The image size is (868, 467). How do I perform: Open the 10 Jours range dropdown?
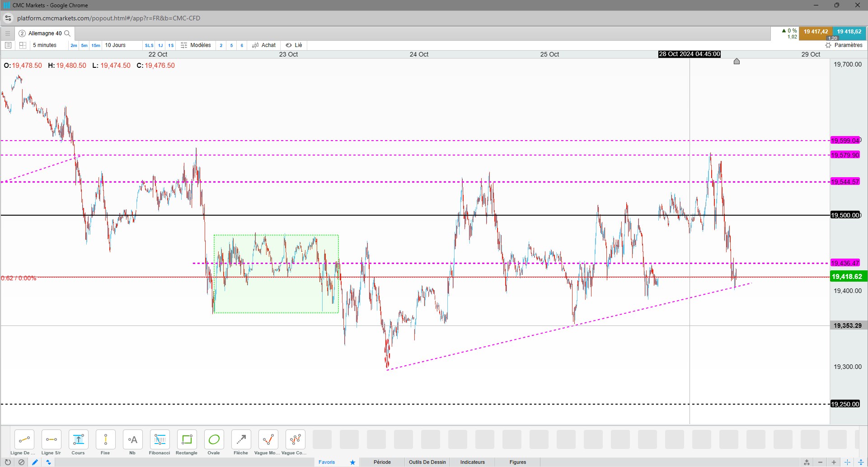[x=115, y=45]
